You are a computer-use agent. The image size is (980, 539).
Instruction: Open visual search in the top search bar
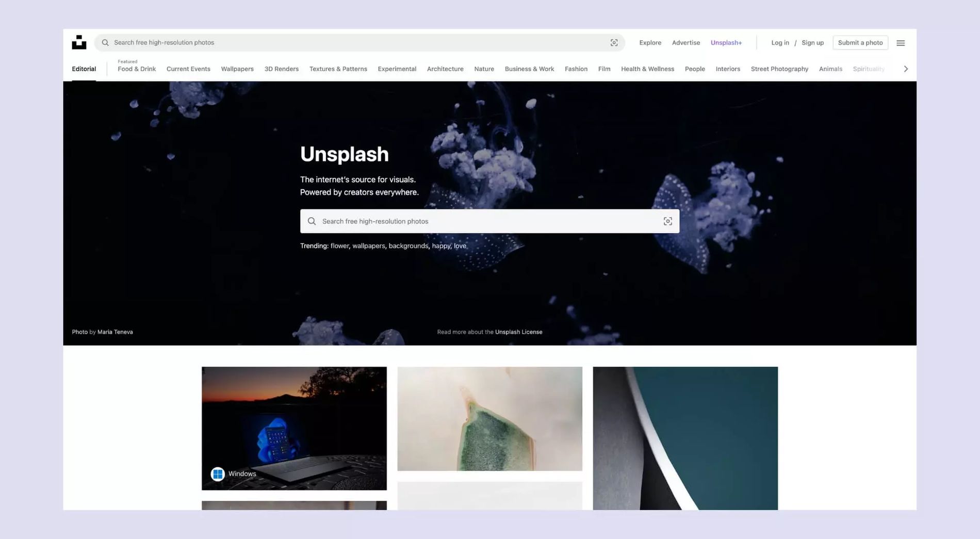click(x=614, y=43)
